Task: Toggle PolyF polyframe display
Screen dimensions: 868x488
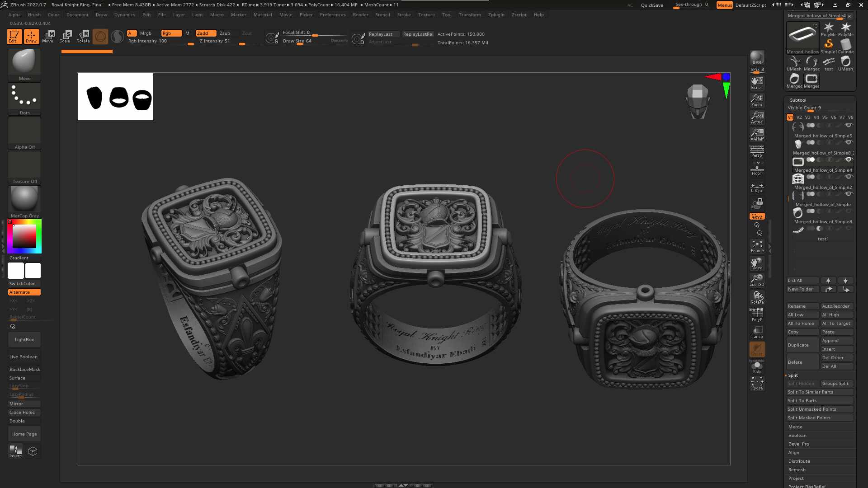Action: pos(757,315)
